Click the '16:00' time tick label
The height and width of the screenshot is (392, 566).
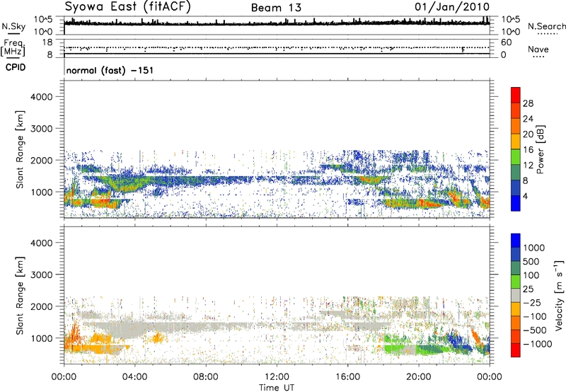tap(347, 377)
